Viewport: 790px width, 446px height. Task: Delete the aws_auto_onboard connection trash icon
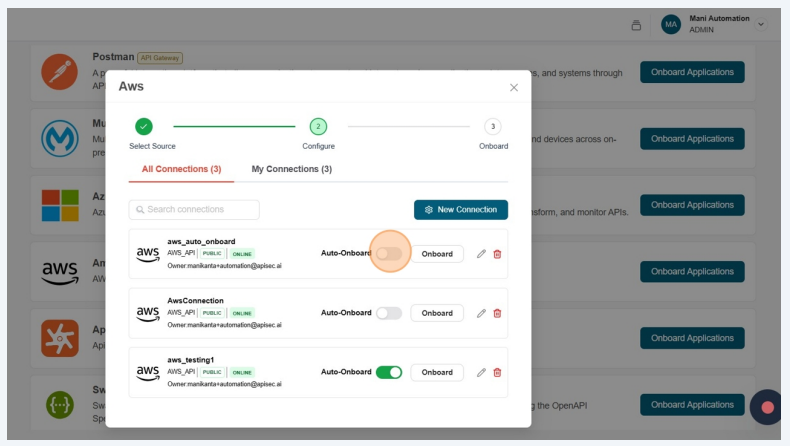tap(497, 254)
